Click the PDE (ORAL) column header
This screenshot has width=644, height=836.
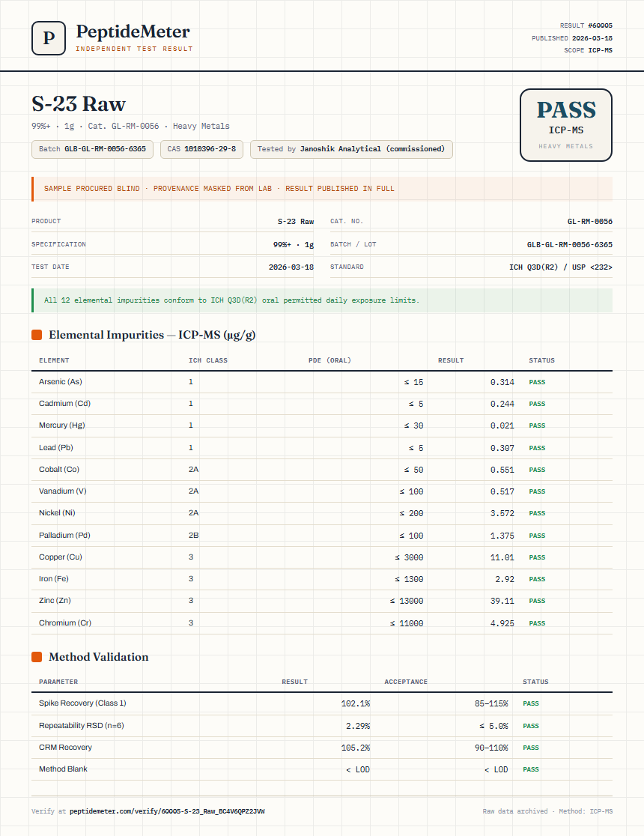[x=329, y=360]
